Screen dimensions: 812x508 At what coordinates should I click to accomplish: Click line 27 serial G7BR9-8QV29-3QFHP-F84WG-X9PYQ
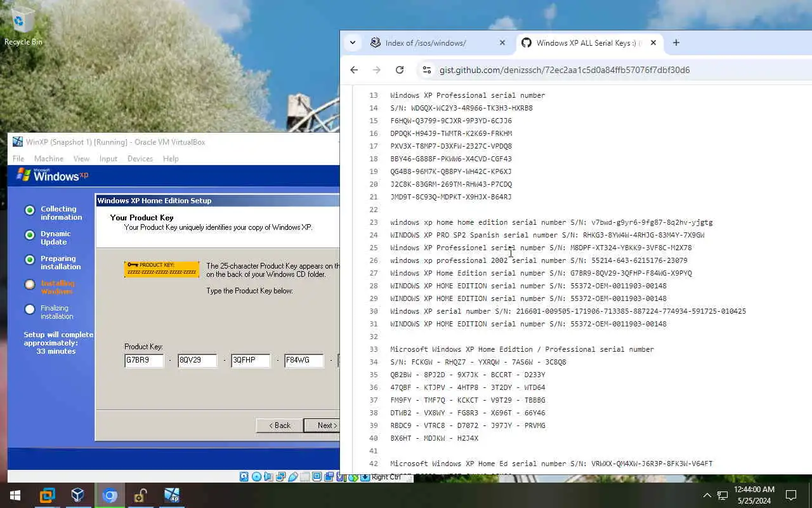coord(631,273)
